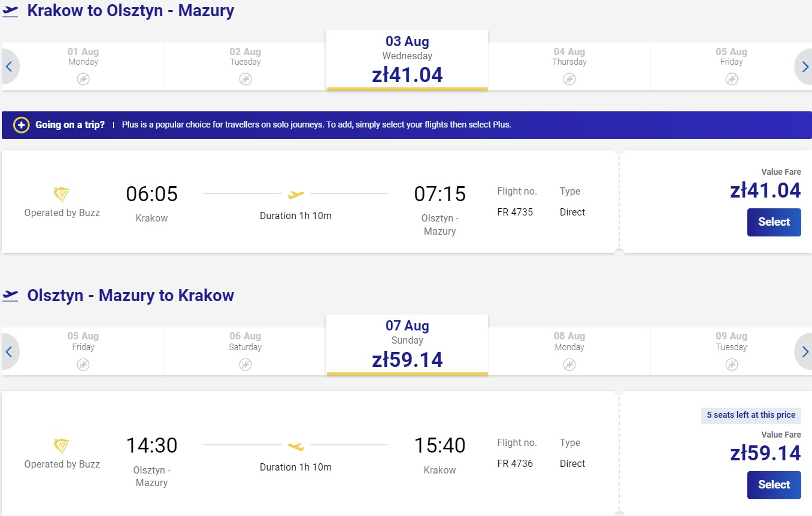Screen dimensions: 812x516
Task: Click the plane icon beside Olsztyn - Mazury to Krakow
Action: coord(10,295)
